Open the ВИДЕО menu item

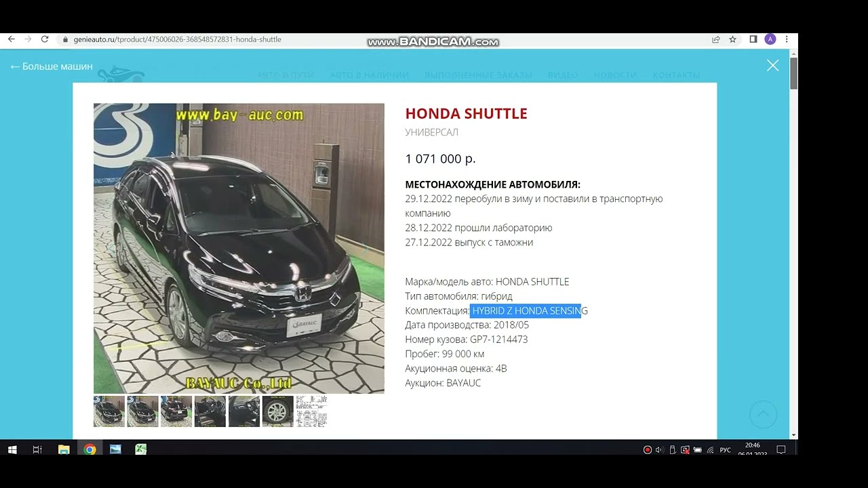563,75
